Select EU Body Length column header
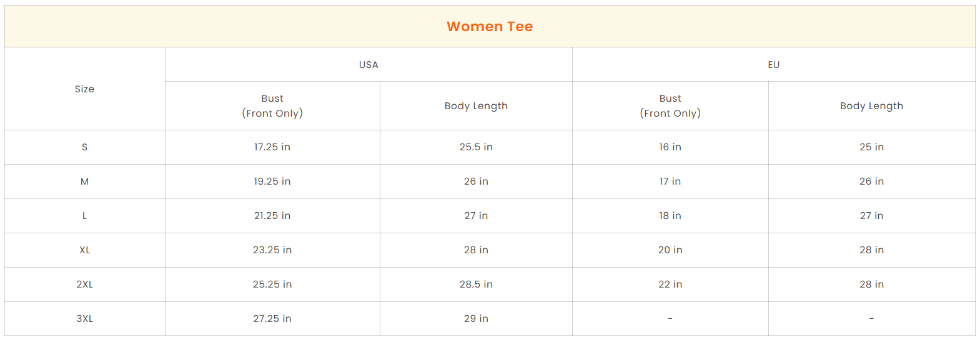 click(871, 105)
